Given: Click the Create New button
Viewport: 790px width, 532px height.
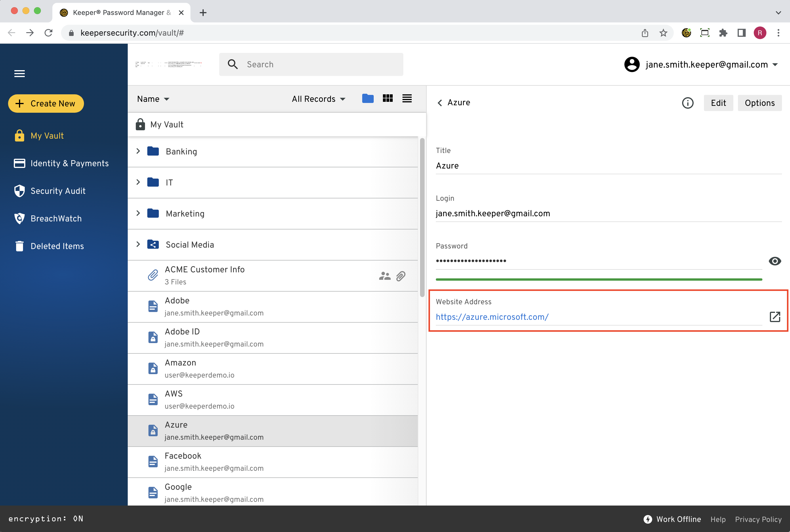Looking at the screenshot, I should point(46,104).
